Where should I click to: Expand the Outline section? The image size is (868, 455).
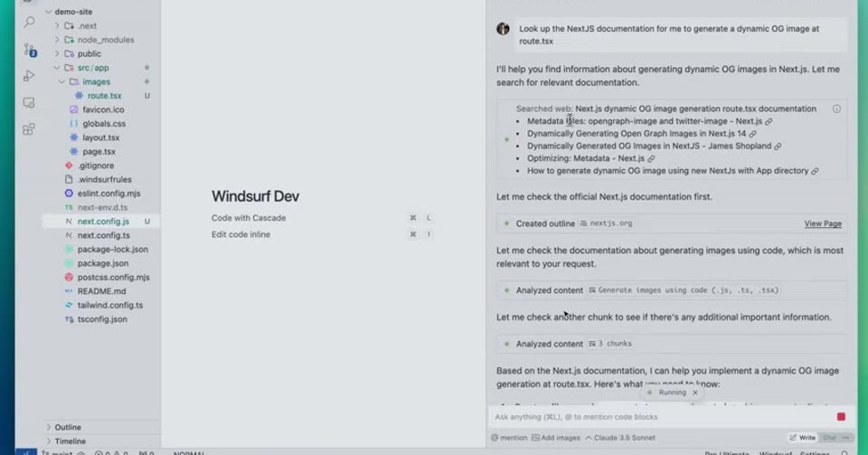49,427
